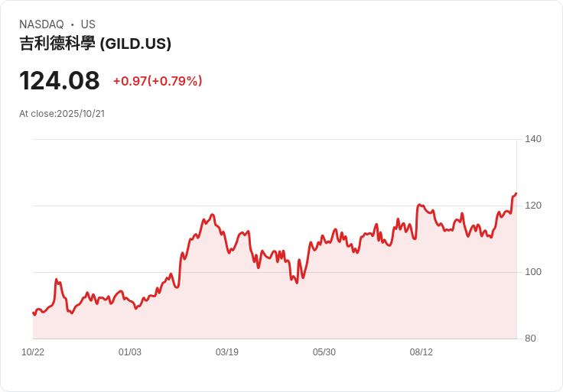Click the US market label
This screenshot has width=563, height=392.
88,24
